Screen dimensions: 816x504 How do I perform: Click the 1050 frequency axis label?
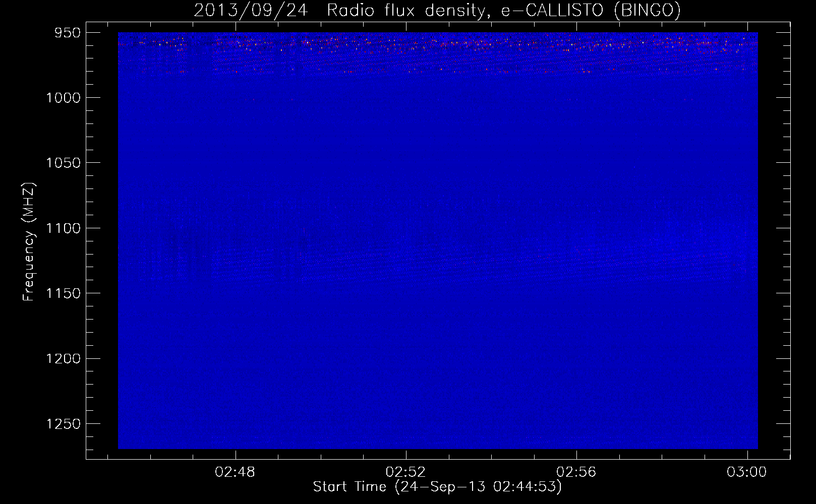[64, 163]
